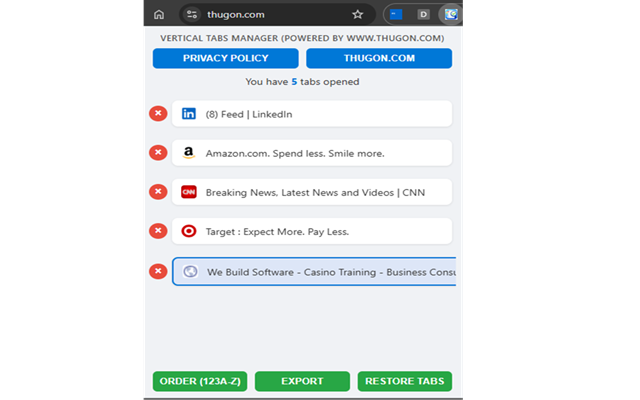Switch to Target : Expect More tab

click(x=312, y=231)
